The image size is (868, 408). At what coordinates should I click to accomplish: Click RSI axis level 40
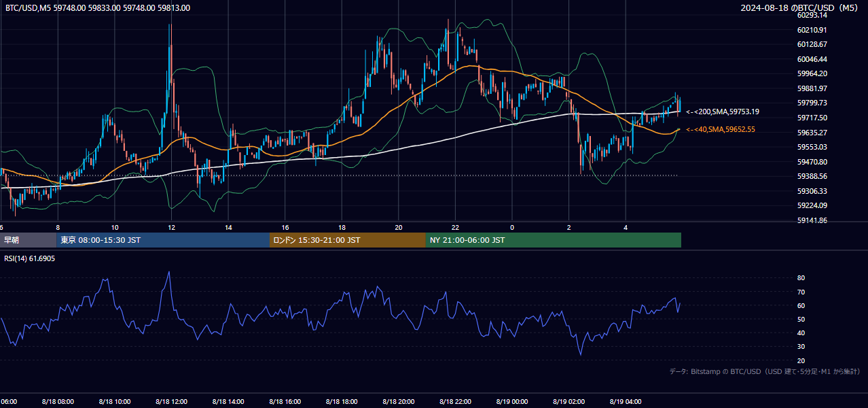(801, 333)
